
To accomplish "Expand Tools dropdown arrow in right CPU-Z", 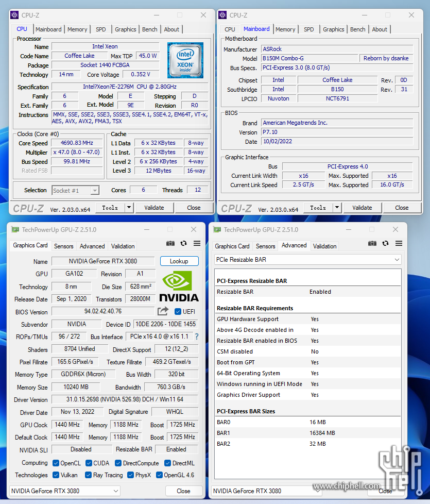I will [337, 208].
